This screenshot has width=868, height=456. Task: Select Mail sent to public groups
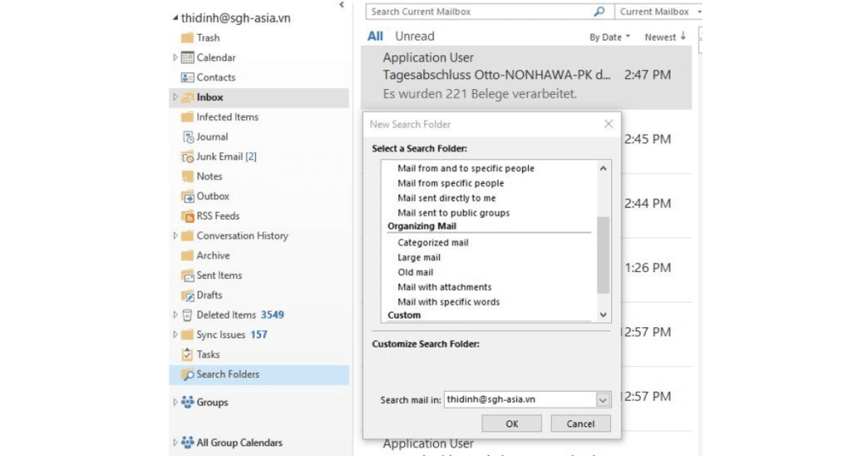tap(453, 213)
